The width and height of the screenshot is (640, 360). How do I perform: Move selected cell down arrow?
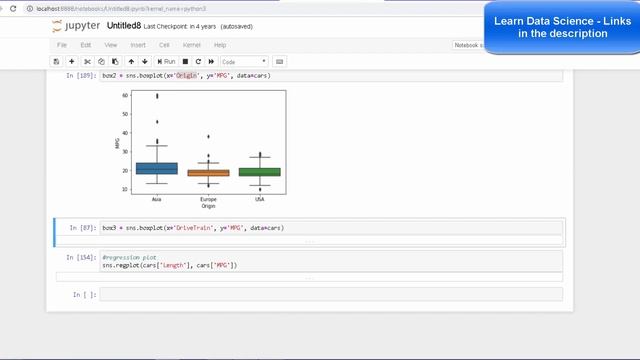click(x=145, y=62)
